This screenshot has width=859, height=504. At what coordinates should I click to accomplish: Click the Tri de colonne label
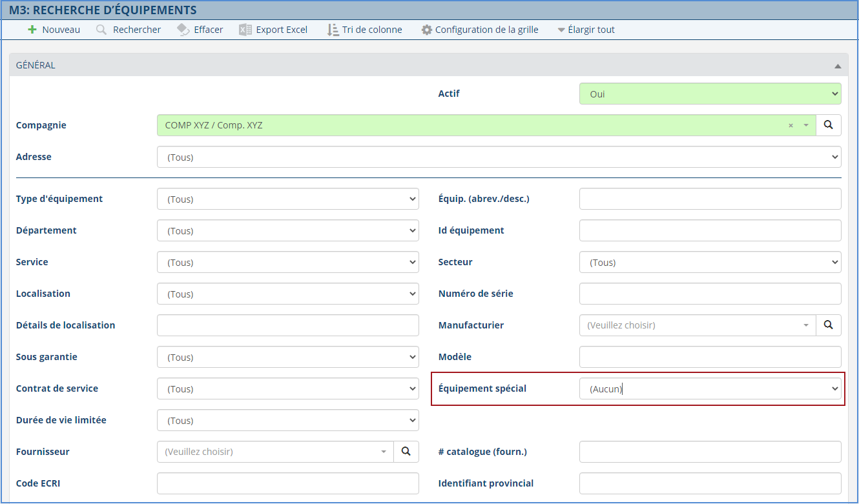tap(372, 30)
